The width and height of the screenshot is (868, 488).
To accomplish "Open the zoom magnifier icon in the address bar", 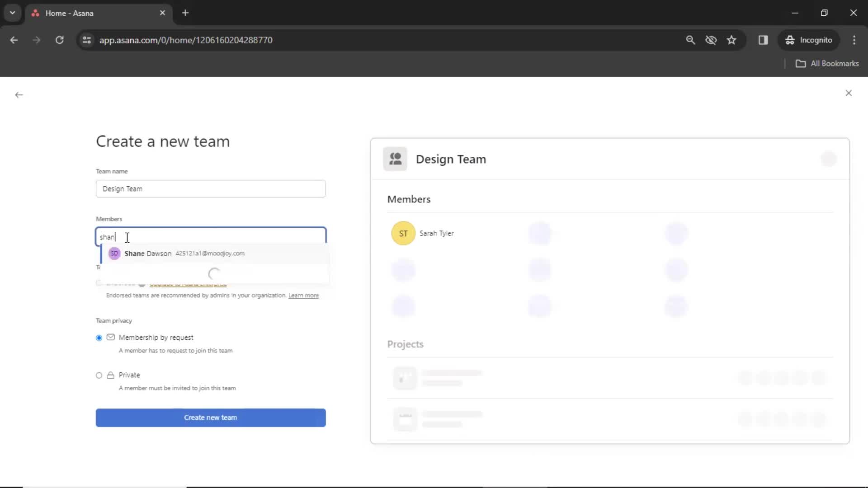I will pos(690,40).
